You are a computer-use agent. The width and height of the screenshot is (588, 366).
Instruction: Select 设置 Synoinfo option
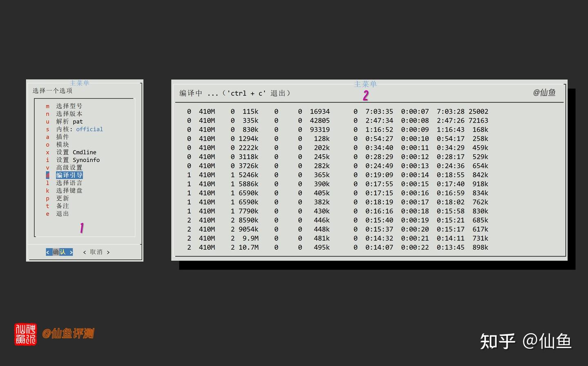click(x=73, y=160)
